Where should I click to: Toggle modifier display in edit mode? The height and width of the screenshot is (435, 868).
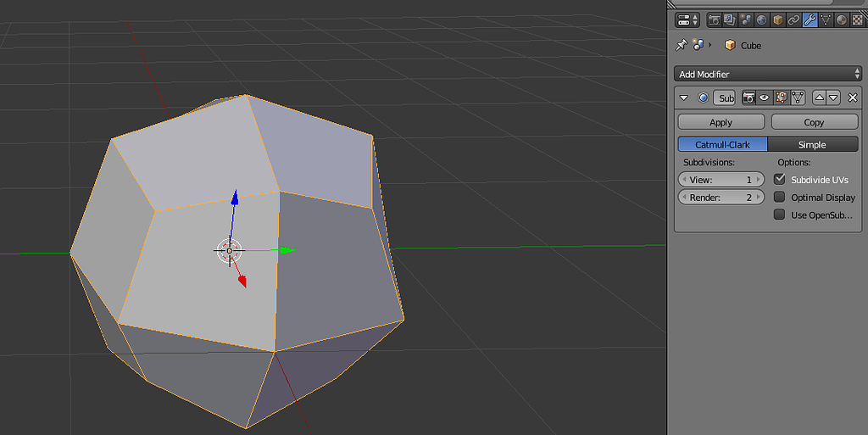(781, 98)
